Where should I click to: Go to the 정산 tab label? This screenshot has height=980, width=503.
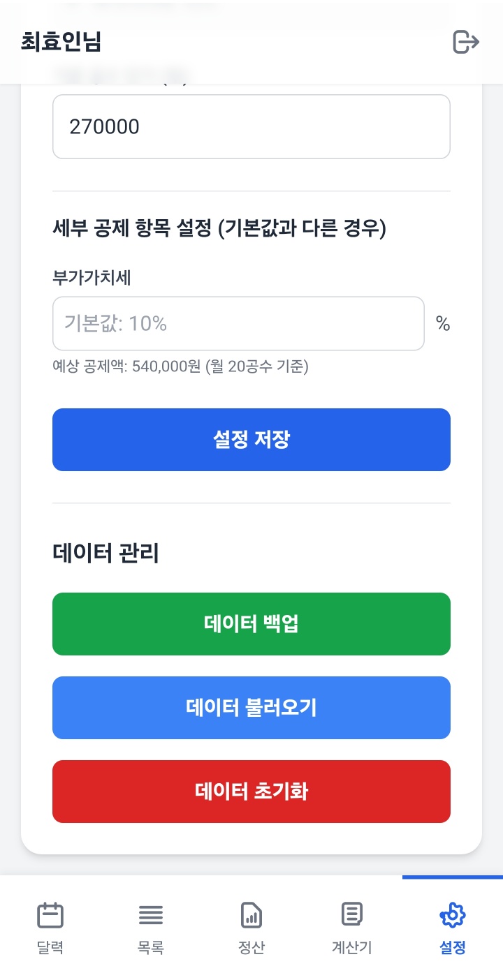click(251, 948)
